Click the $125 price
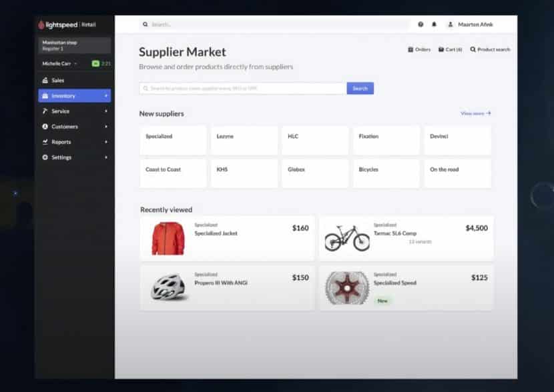The image size is (554, 392). [479, 278]
